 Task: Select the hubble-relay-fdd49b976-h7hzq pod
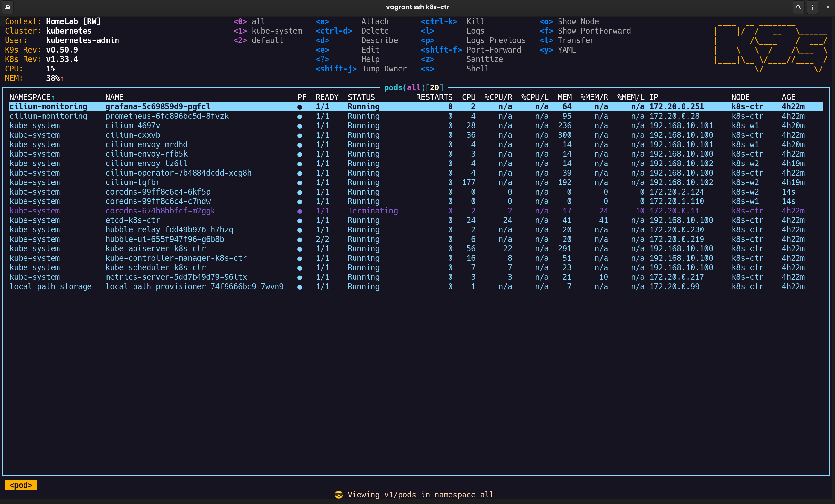(x=416, y=230)
